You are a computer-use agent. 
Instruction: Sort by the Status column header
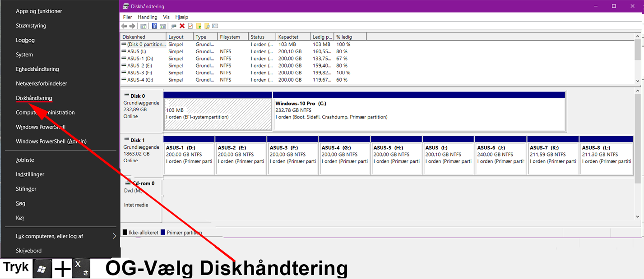pyautogui.click(x=262, y=37)
